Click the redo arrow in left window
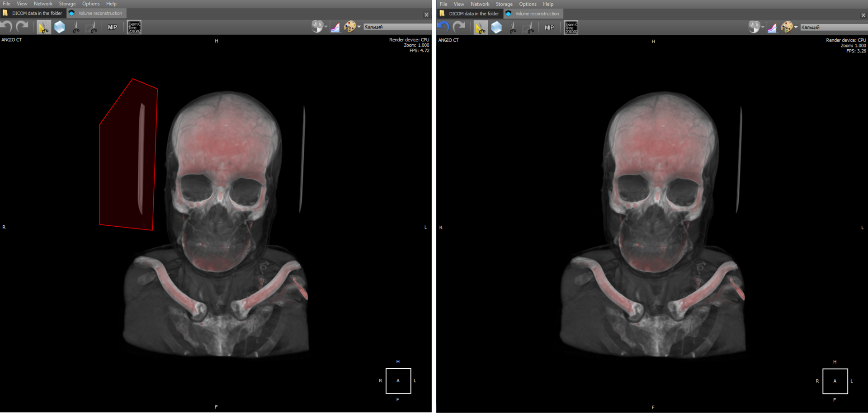868x414 pixels. [x=22, y=27]
